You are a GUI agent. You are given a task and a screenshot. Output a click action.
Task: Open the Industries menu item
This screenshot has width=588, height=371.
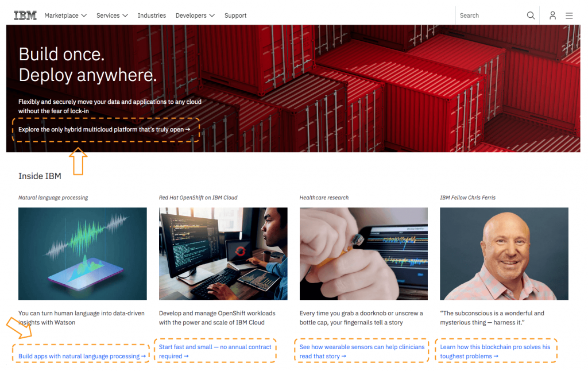tap(152, 16)
